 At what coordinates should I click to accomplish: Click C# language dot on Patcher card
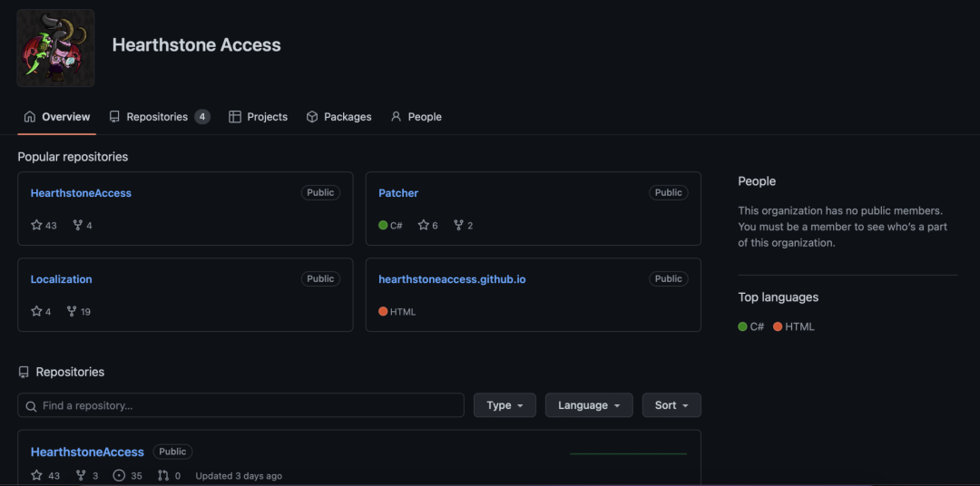pos(383,226)
